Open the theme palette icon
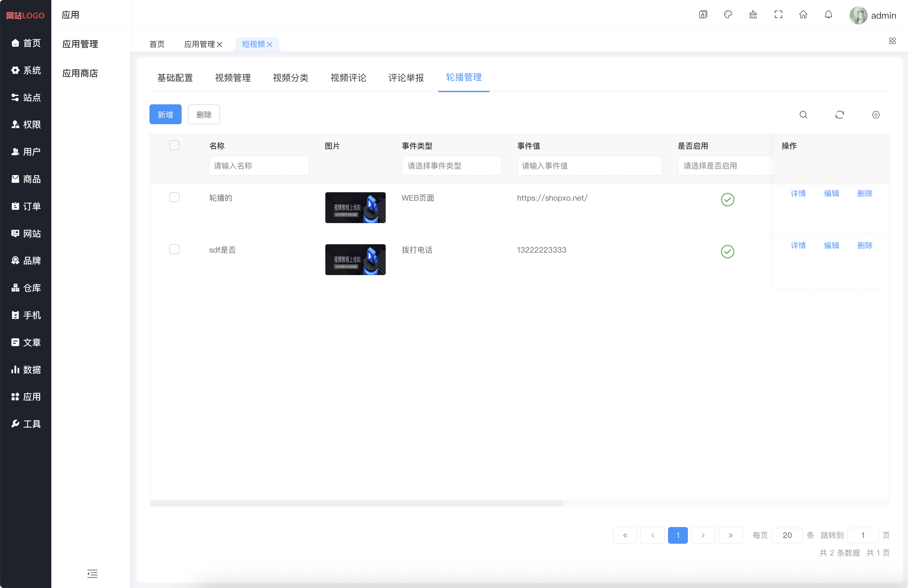 coord(728,15)
